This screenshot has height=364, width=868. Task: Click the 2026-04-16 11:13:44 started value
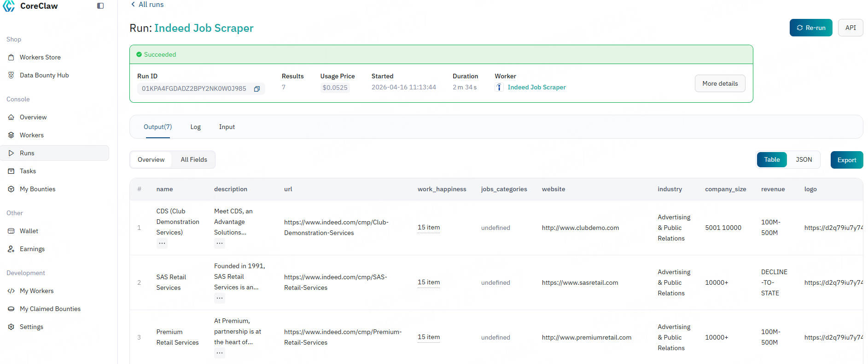pos(403,87)
